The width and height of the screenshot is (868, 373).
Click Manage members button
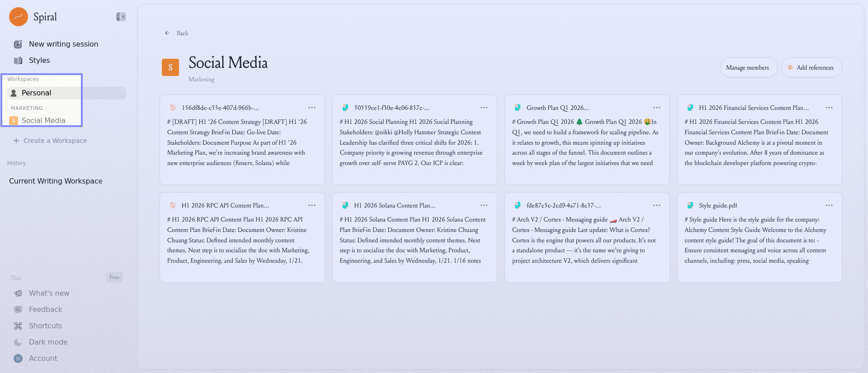(x=747, y=67)
